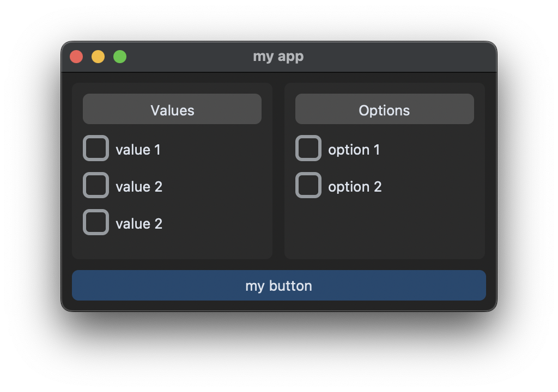558x392 pixels.
Task: Click the "Values" header button
Action: [172, 109]
